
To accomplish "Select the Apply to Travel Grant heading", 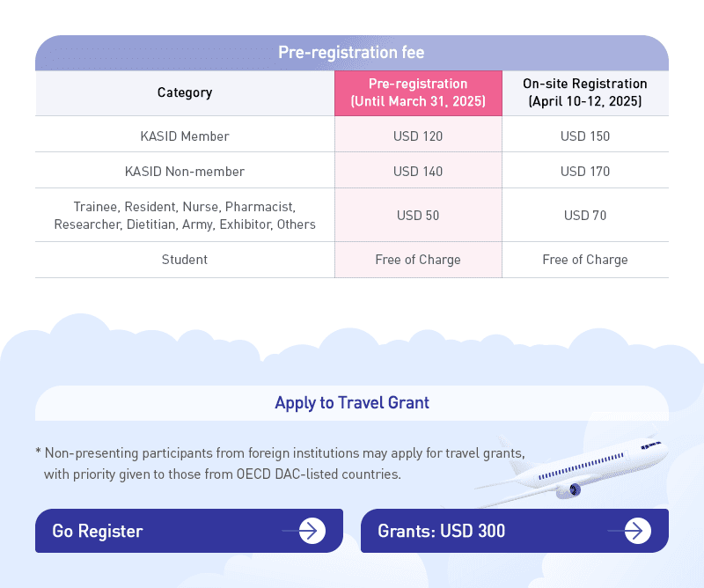I will tap(352, 403).
